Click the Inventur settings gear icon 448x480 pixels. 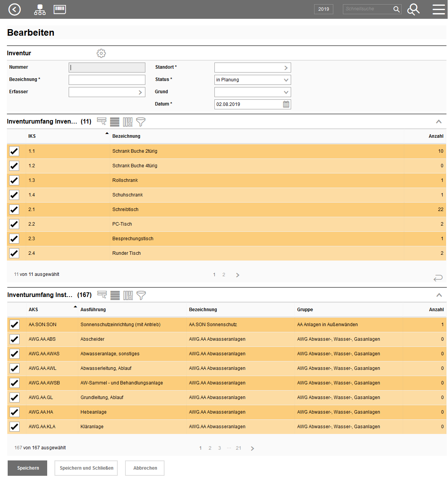101,53
